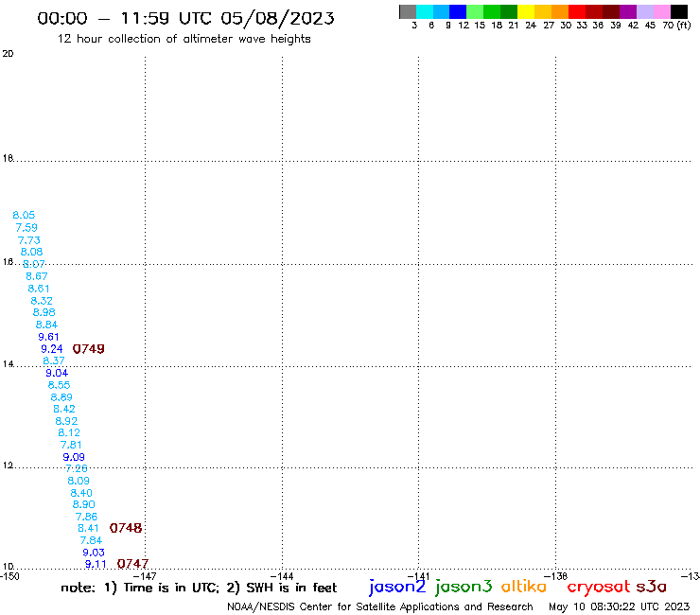Click the wave height value 8.08

click(32, 252)
